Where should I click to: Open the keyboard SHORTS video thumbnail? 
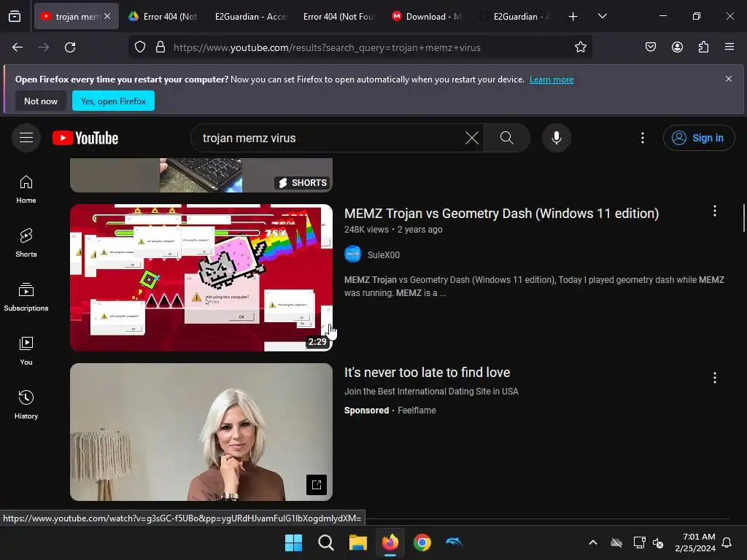click(201, 175)
